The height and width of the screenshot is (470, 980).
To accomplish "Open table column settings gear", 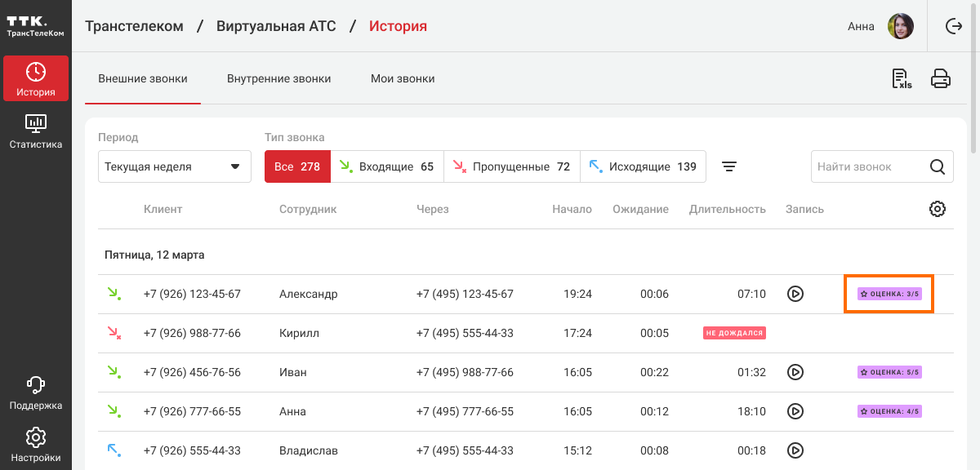I will 938,209.
